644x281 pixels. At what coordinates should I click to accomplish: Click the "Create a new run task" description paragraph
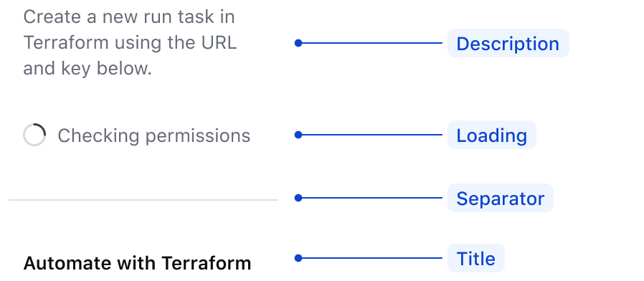130,43
